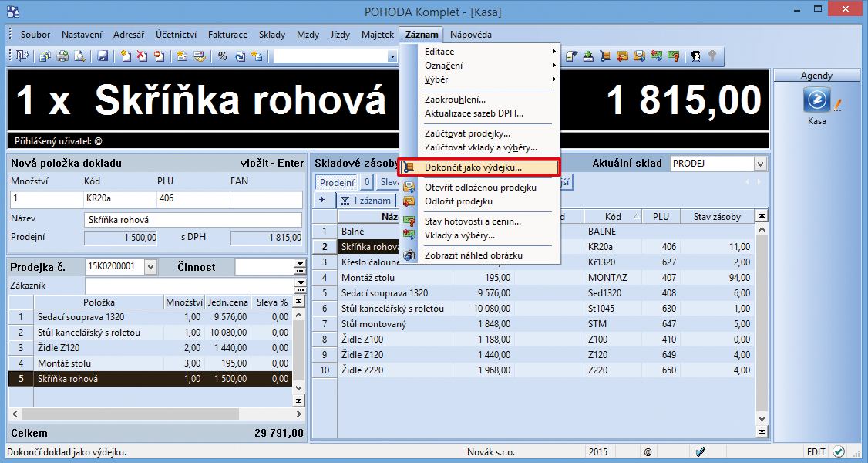Click the blue arrow transfer icon

coord(240,56)
